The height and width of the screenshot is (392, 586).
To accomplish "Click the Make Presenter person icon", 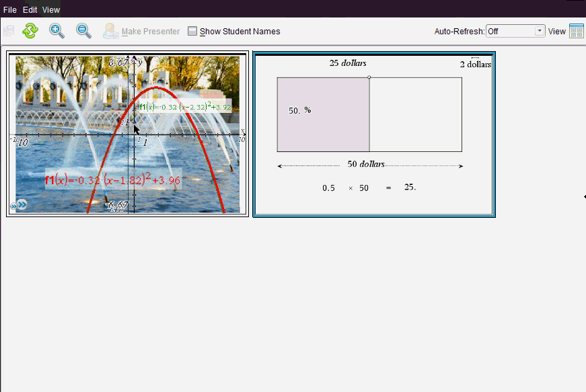I will click(110, 31).
